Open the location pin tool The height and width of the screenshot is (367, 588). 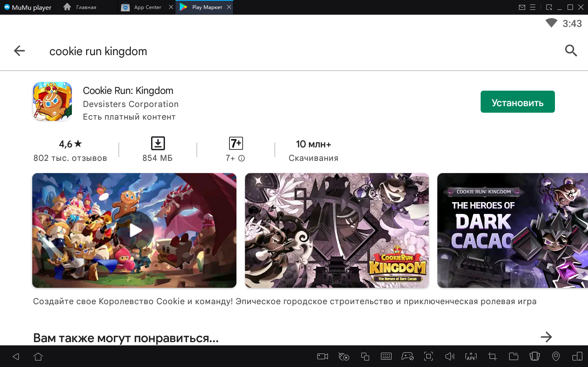(556, 356)
